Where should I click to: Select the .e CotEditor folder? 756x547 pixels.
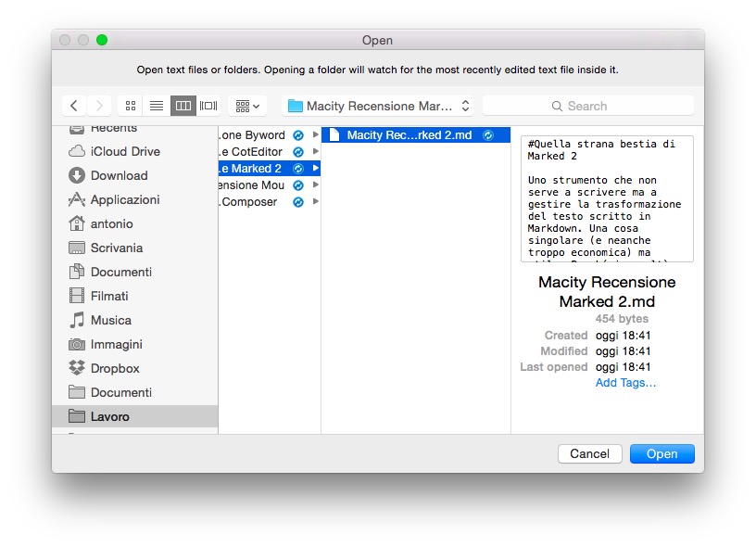tap(269, 152)
